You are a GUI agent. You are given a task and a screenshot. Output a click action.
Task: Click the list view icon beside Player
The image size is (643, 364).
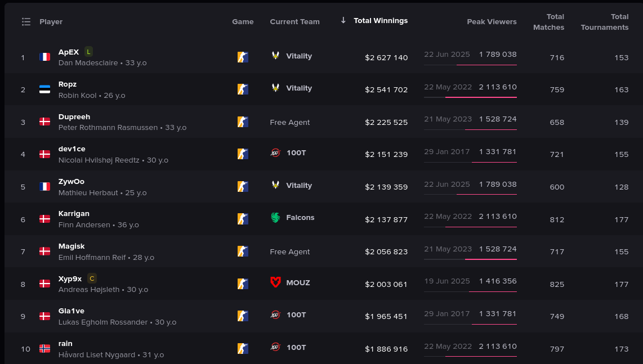pyautogui.click(x=26, y=22)
